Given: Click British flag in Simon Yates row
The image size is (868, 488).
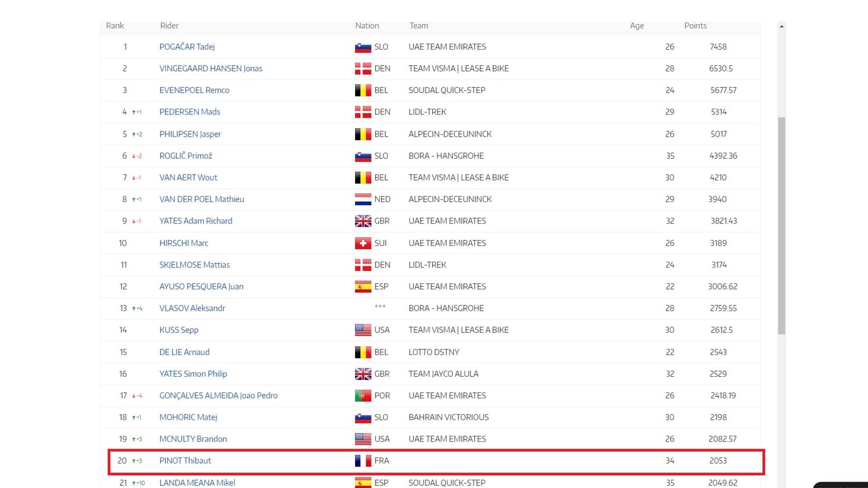Looking at the screenshot, I should 363,374.
